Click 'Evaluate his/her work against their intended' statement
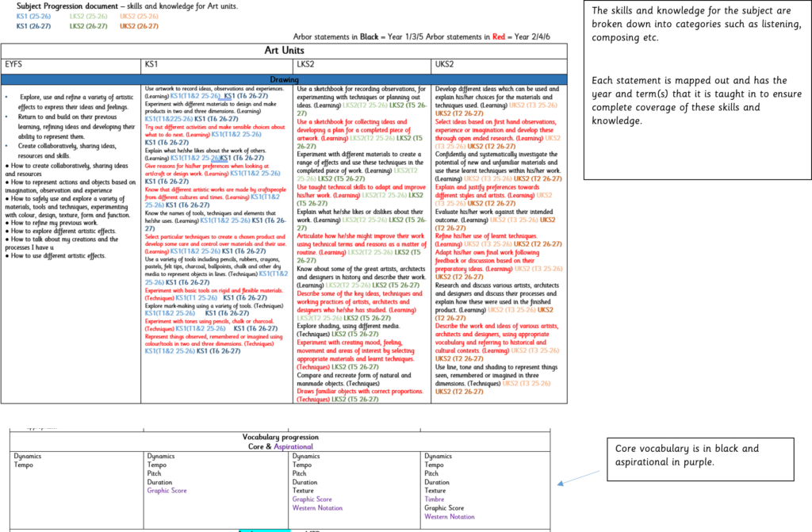 click(496, 220)
